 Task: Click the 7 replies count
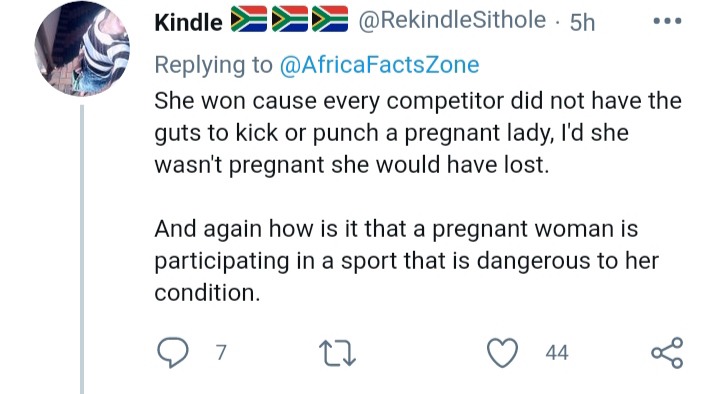(221, 353)
